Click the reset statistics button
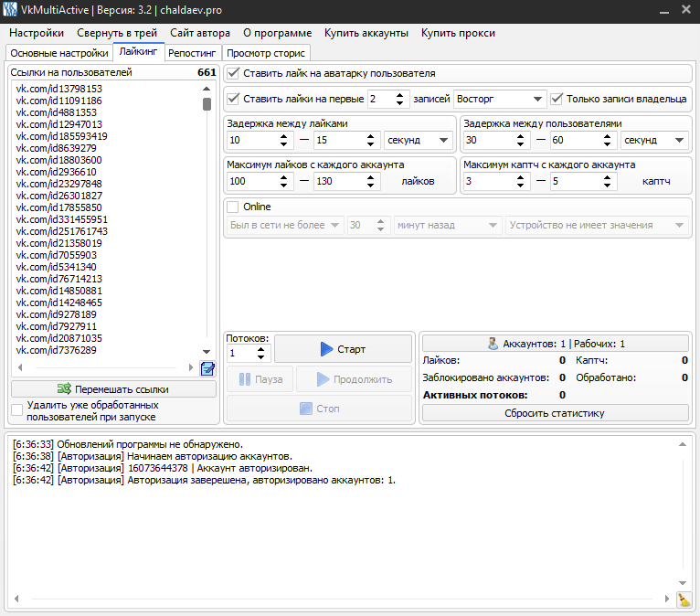Viewport: 700px width, 616px height. point(556,413)
